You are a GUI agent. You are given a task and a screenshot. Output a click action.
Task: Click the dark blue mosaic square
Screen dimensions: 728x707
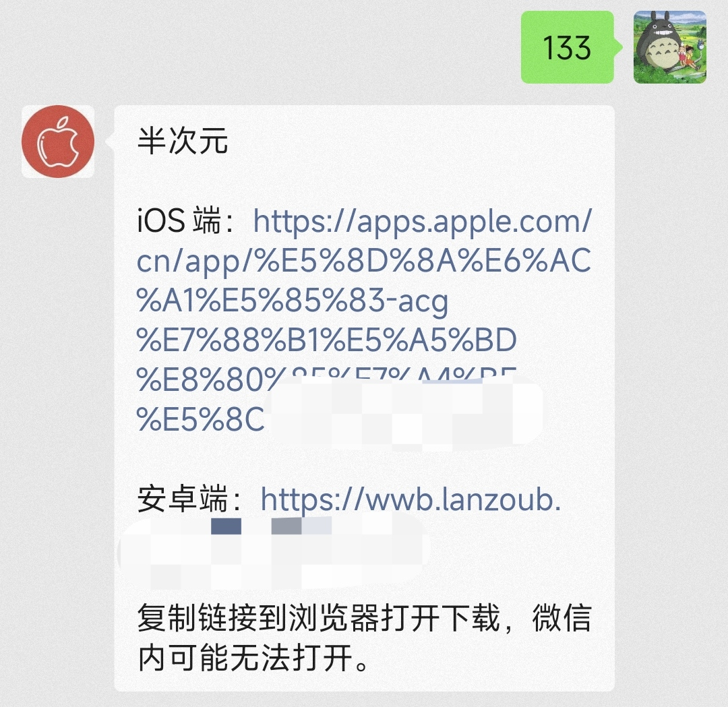pyautogui.click(x=226, y=526)
